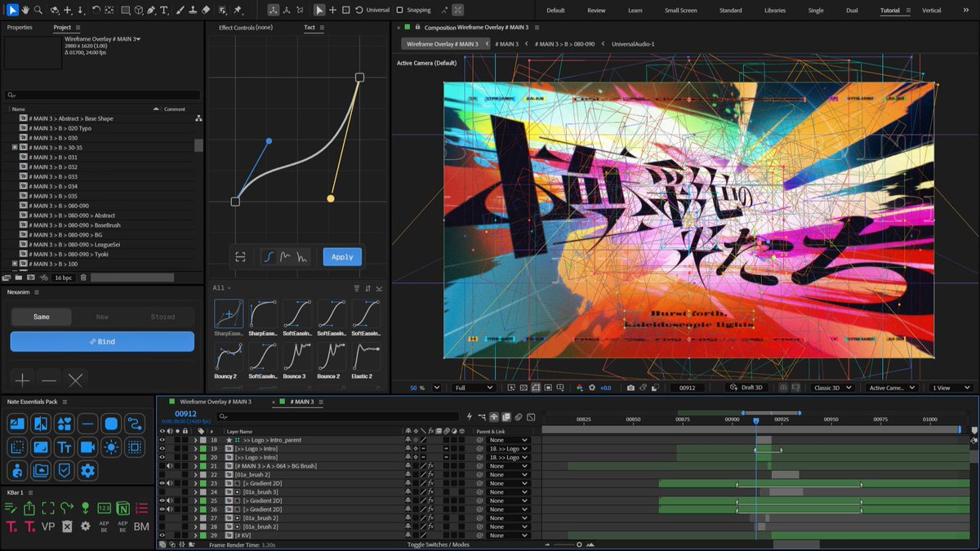Take snapshot with viewer camera icon
980x551 pixels.
pyautogui.click(x=630, y=388)
